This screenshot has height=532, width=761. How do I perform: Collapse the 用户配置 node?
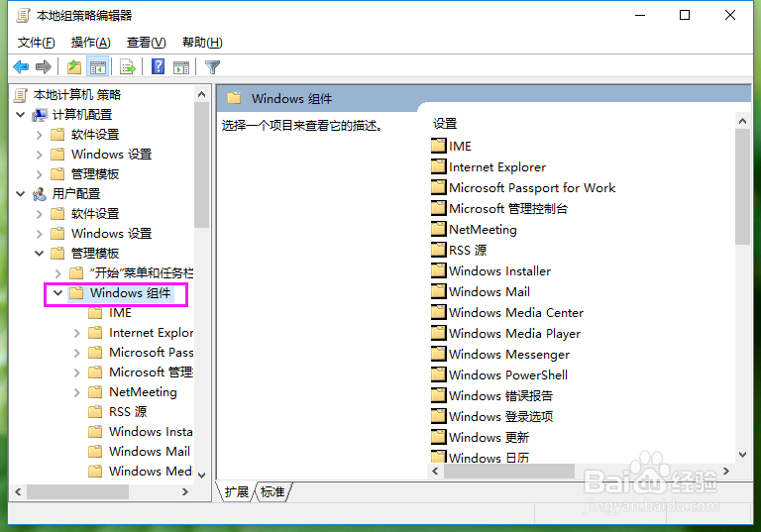click(x=21, y=194)
